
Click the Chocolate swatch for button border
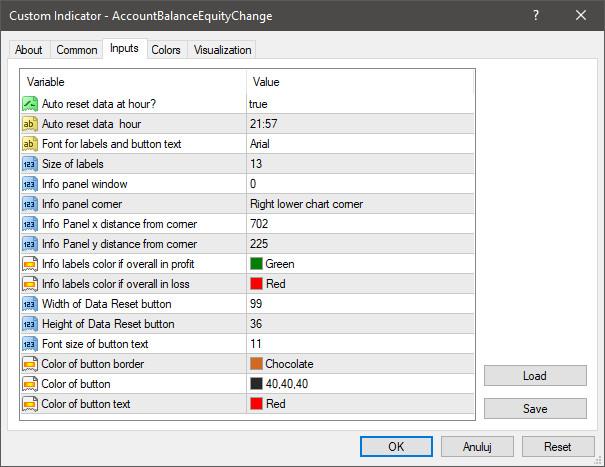tap(256, 364)
